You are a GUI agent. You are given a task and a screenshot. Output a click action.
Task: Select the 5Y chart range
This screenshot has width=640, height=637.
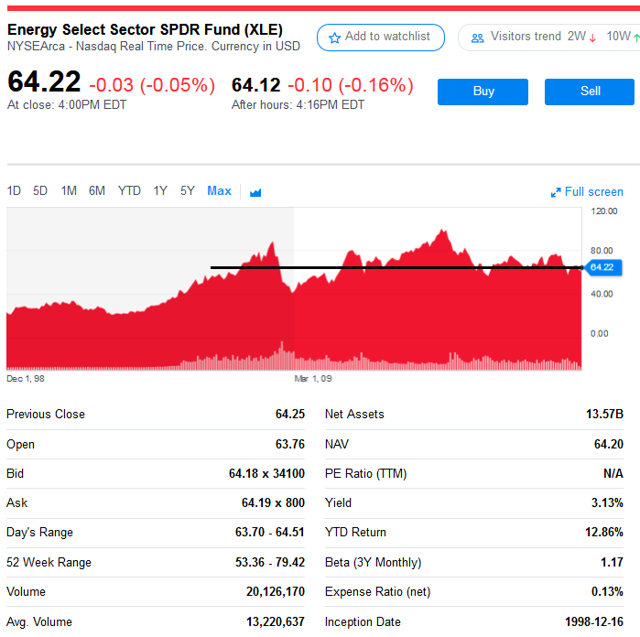187,191
